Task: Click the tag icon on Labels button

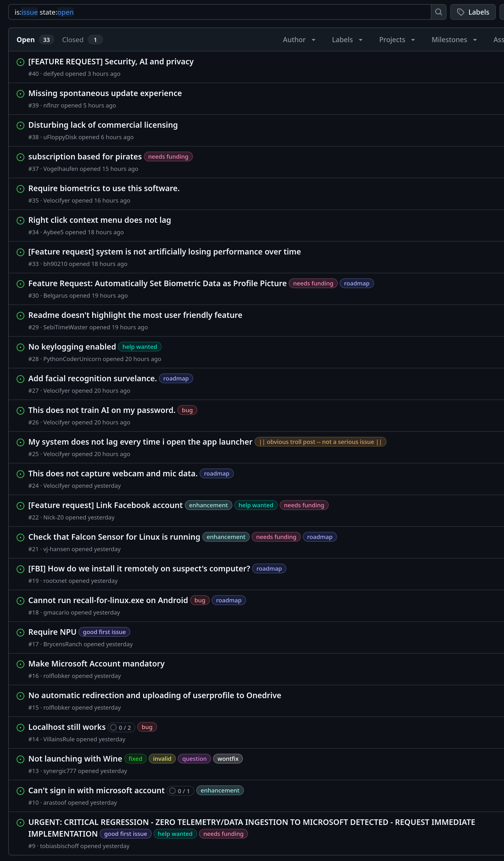Action: 461,12
